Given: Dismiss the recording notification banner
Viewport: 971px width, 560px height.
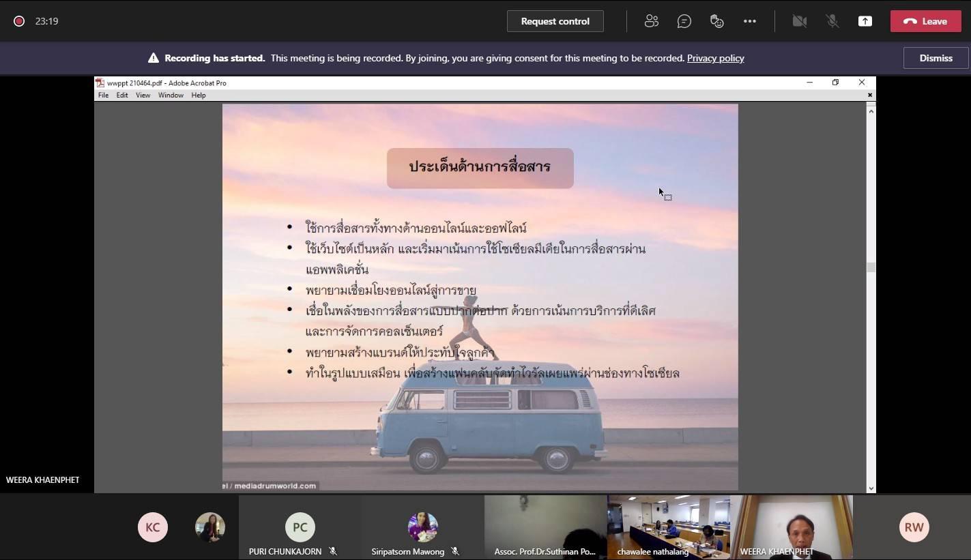Looking at the screenshot, I should [936, 58].
